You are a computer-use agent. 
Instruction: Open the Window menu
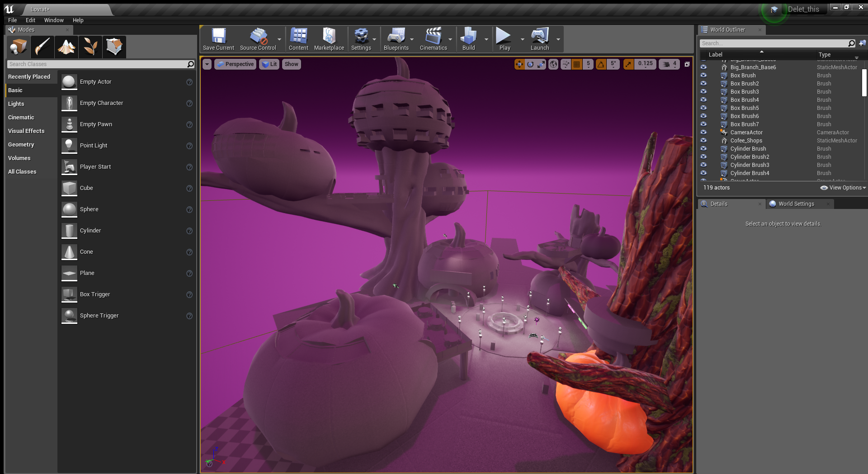(54, 20)
